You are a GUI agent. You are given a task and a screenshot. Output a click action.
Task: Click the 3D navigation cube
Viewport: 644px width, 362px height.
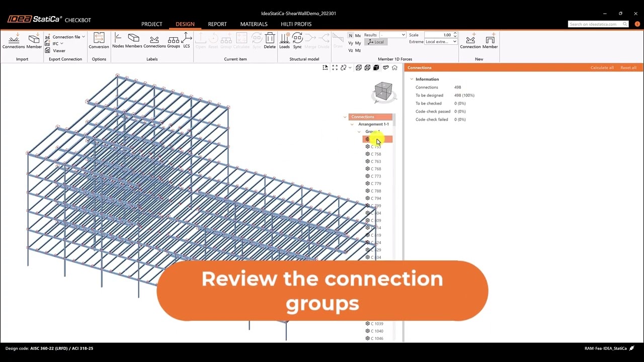click(383, 92)
